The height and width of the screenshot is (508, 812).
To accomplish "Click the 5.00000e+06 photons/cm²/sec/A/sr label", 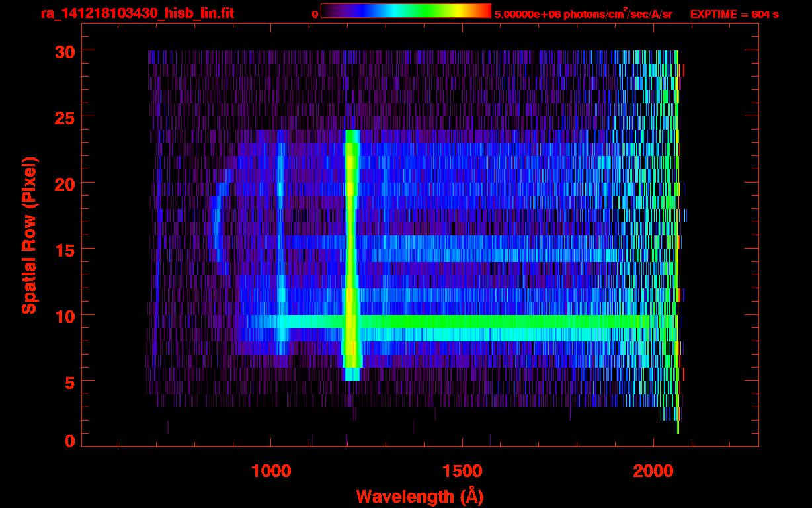I will [x=583, y=14].
